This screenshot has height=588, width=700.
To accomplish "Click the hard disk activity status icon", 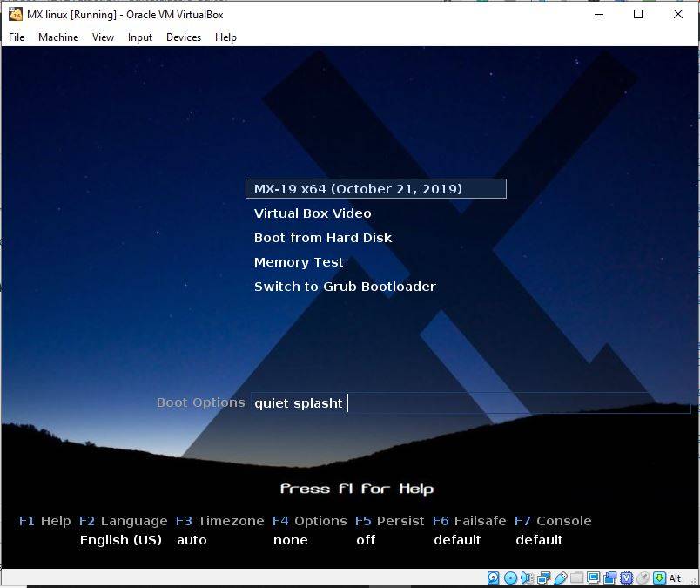I will pyautogui.click(x=493, y=578).
